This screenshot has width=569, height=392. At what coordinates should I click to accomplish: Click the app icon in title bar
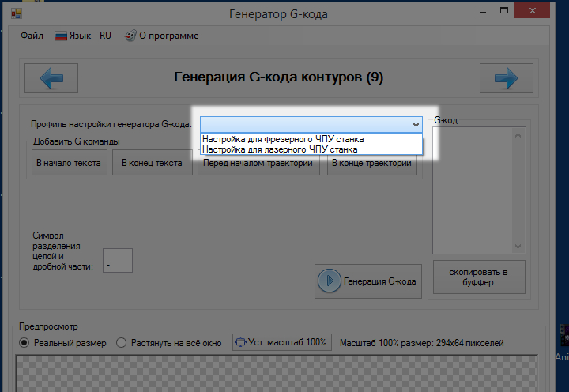[x=17, y=13]
